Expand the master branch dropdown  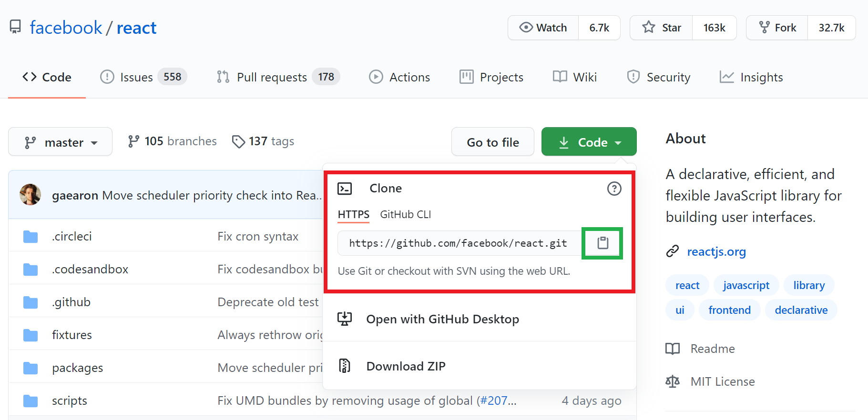(61, 142)
